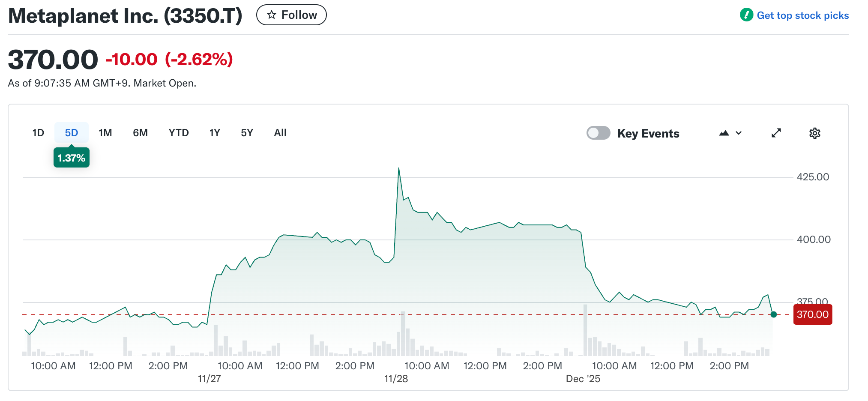Click the 400.00 axis label

814,239
